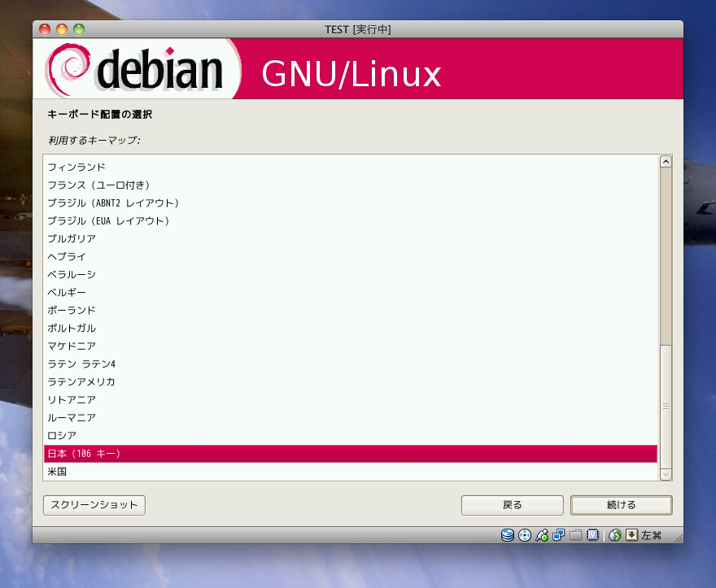Click the Debian swirl logo
The width and height of the screenshot is (716, 588).
(68, 69)
